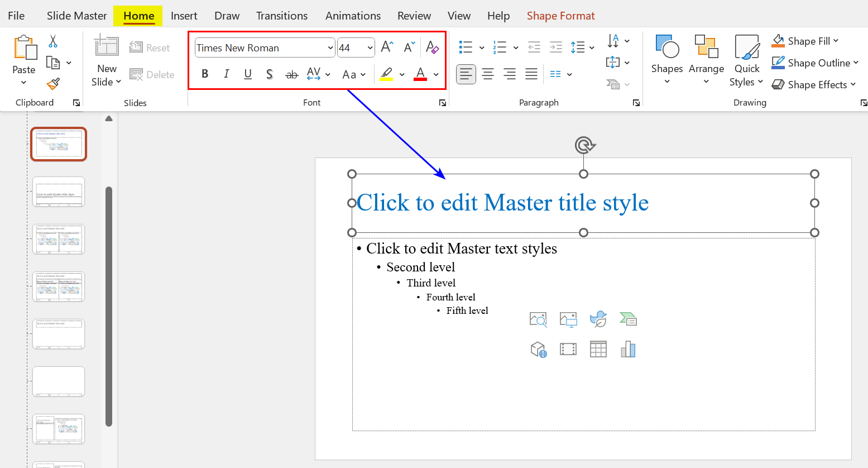The width and height of the screenshot is (868, 468).
Task: Select the second layout thumbnail in pane
Action: [x=59, y=192]
